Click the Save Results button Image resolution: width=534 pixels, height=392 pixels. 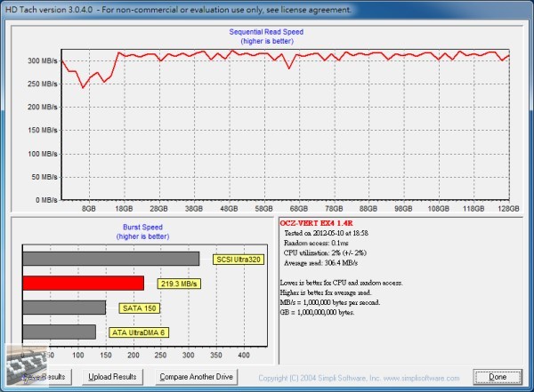(x=44, y=377)
